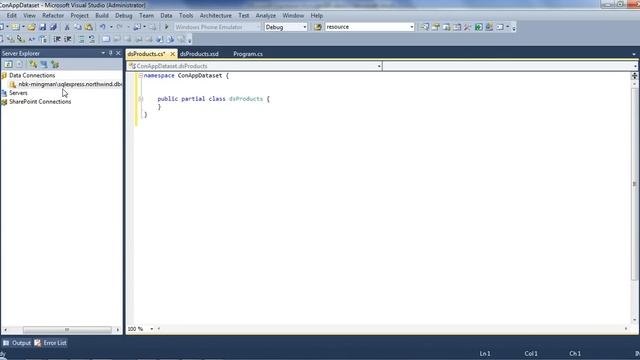The height and width of the screenshot is (360, 640).
Task: Open Toolbox icon in toolbar
Action: 467,27
